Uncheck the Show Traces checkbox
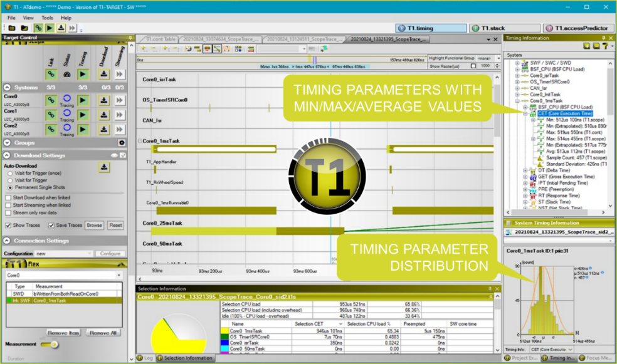This screenshot has height=364, width=617. [8, 226]
